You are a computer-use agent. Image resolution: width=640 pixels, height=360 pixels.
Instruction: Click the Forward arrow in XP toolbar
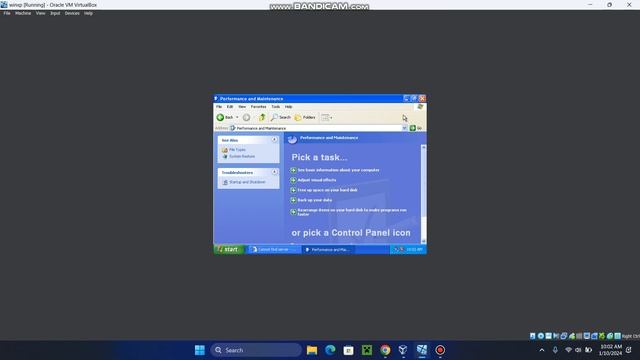click(x=247, y=118)
